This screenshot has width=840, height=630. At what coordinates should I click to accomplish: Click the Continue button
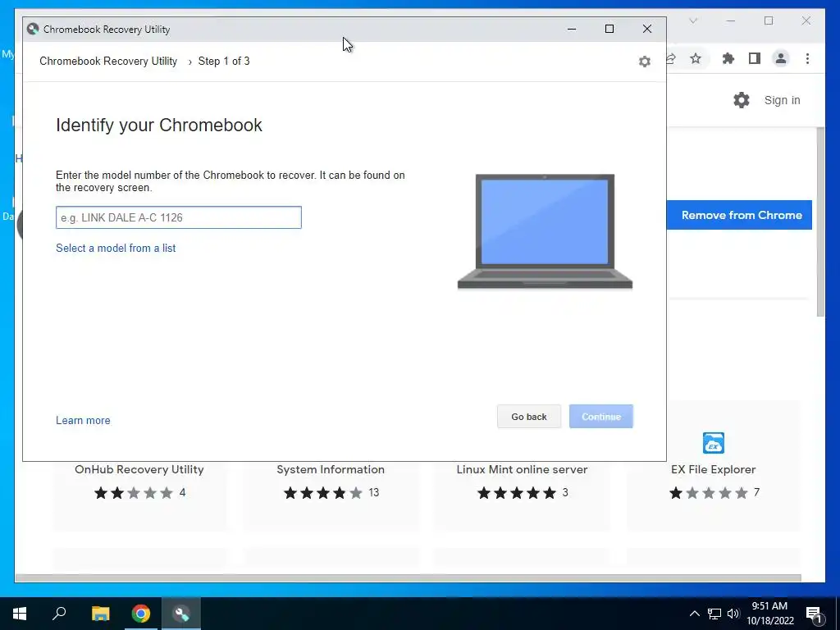tap(601, 416)
